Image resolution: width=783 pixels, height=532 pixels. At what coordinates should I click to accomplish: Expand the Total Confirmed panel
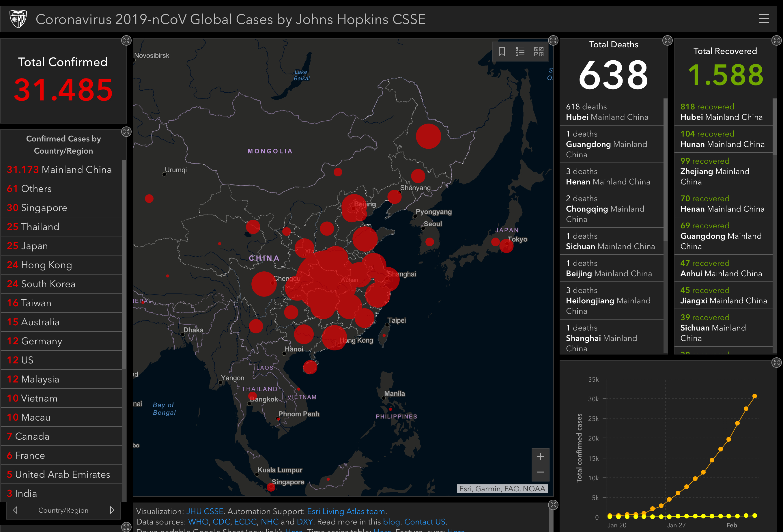(126, 40)
